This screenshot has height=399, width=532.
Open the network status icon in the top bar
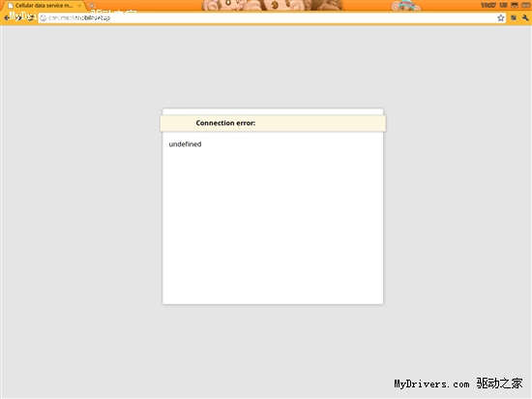(x=515, y=5)
